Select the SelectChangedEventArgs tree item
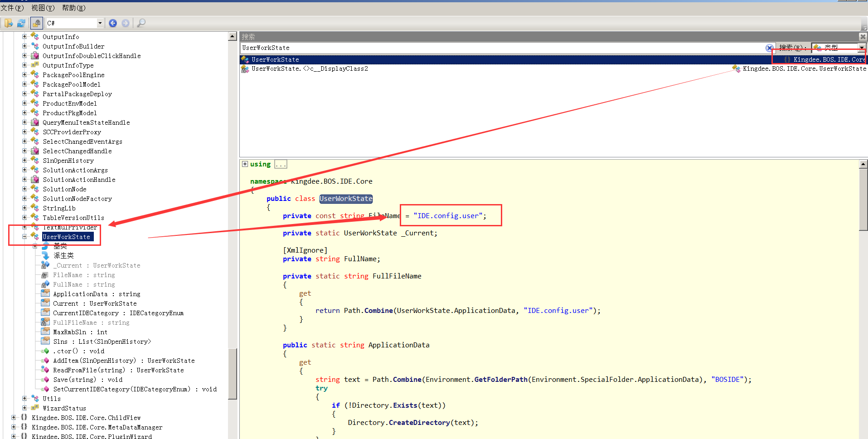This screenshot has height=439, width=868. (82, 141)
